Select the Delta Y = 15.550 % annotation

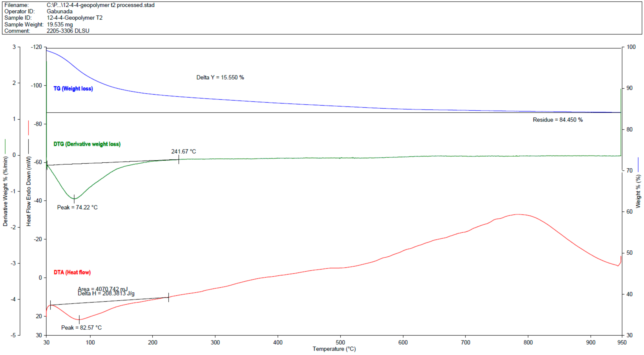click(220, 77)
